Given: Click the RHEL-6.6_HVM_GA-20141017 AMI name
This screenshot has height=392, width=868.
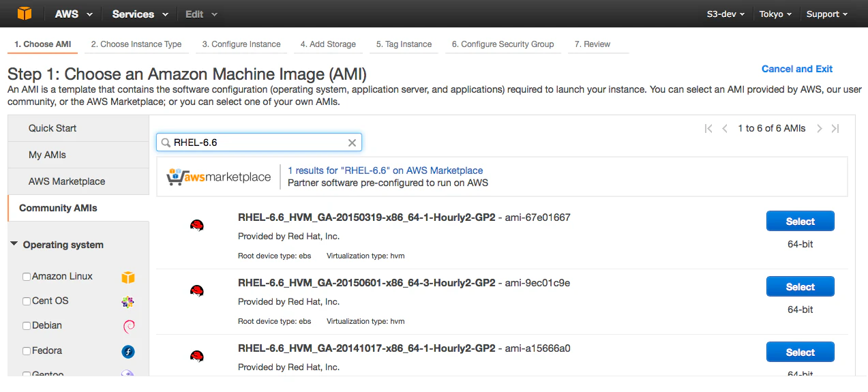Looking at the screenshot, I should click(x=366, y=348).
